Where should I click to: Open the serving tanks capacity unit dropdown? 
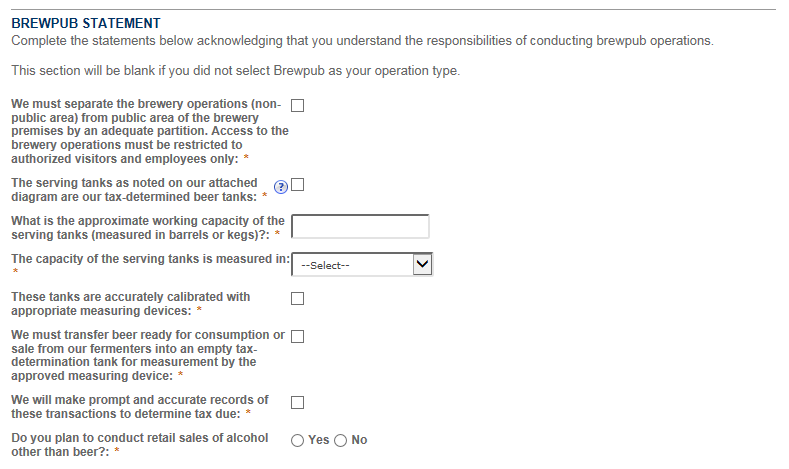pyautogui.click(x=361, y=265)
